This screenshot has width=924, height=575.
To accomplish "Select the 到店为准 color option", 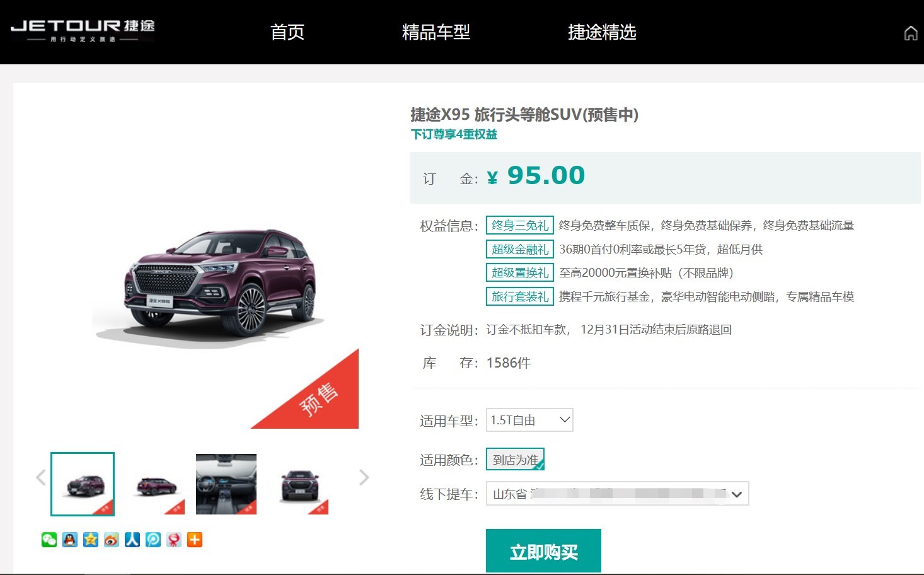I will 515,460.
